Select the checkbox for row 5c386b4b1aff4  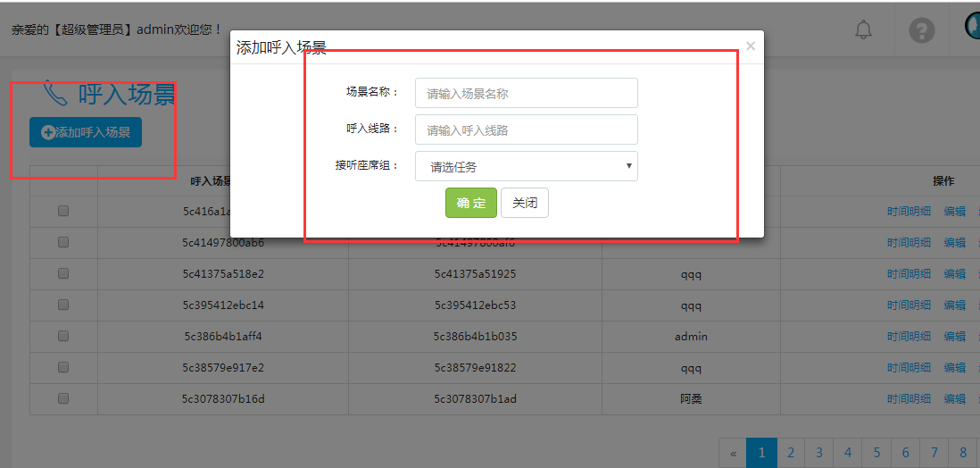pyautogui.click(x=63, y=336)
